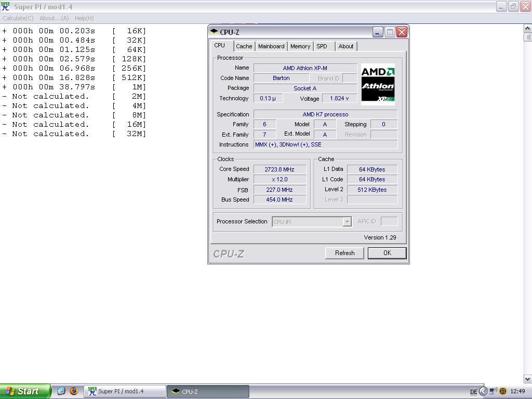Screen dimensions: 532x399
Task: Minimize the CPU-Z window
Action: (x=378, y=32)
